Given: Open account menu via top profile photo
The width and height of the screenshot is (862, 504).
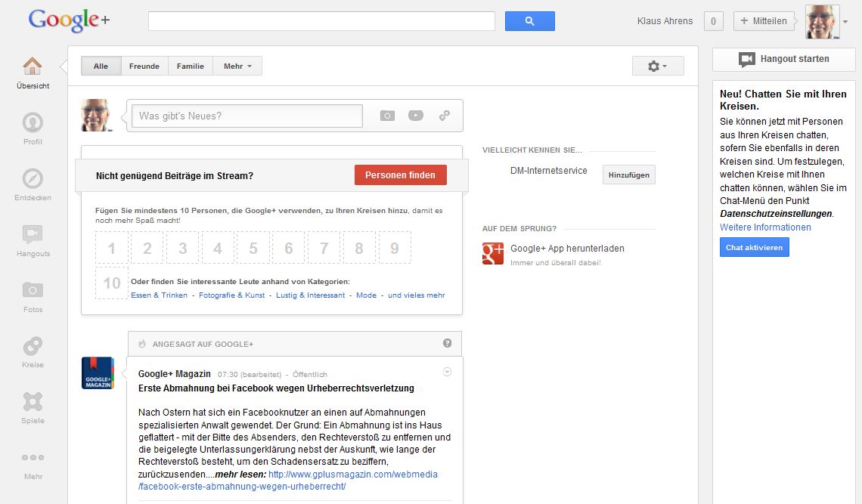Looking at the screenshot, I should [823, 21].
